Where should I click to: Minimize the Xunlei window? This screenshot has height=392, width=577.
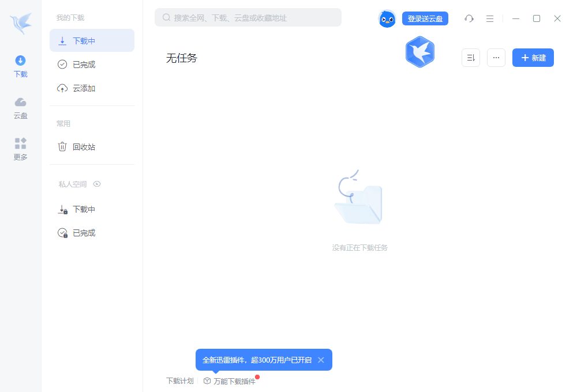[x=516, y=18]
